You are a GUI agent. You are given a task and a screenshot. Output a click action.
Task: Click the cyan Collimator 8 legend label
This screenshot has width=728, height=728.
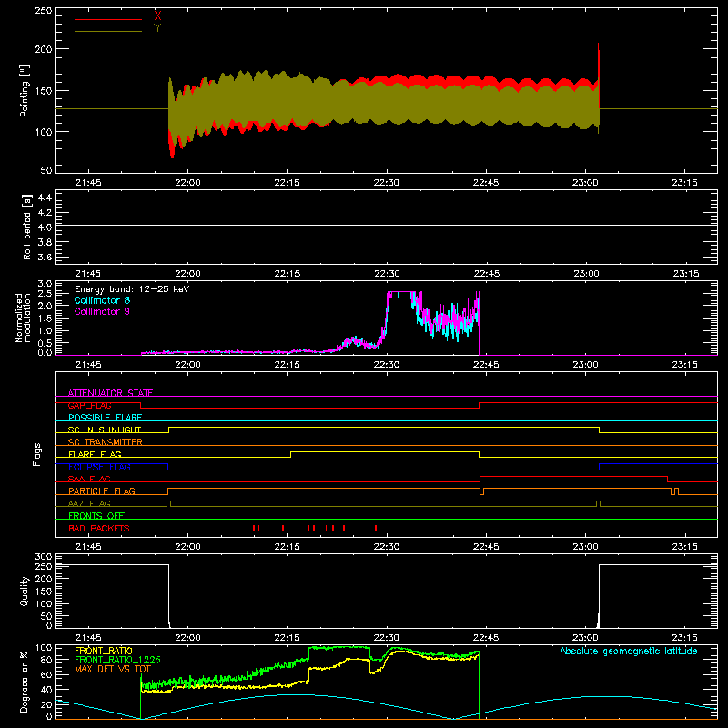pyautogui.click(x=102, y=300)
